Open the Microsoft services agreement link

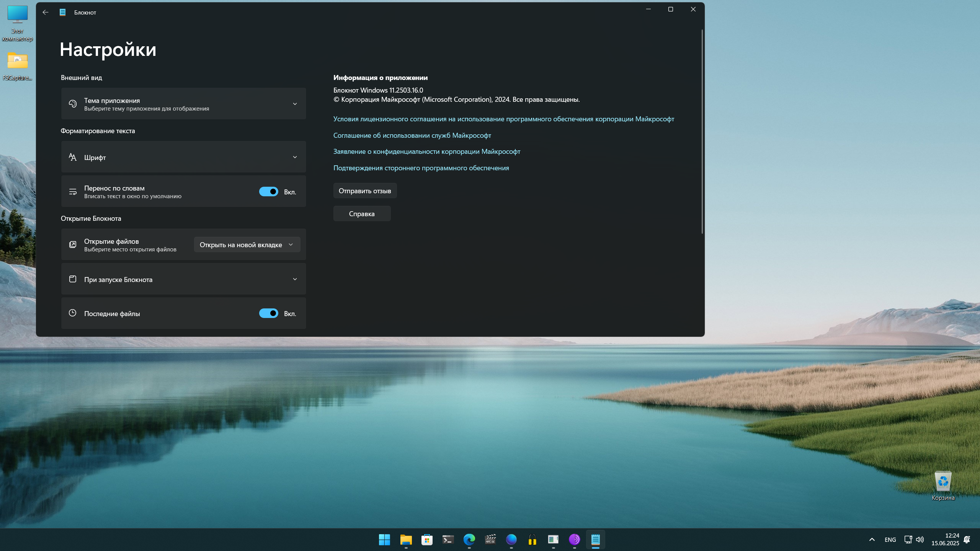[x=412, y=135]
